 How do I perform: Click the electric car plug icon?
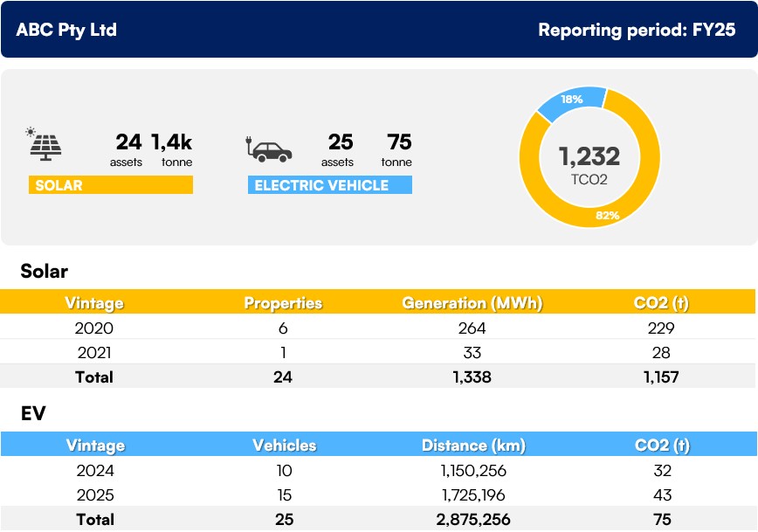[269, 148]
